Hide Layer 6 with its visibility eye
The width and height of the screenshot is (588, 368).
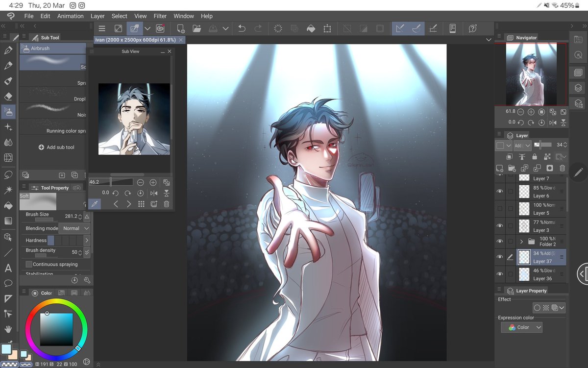point(500,191)
